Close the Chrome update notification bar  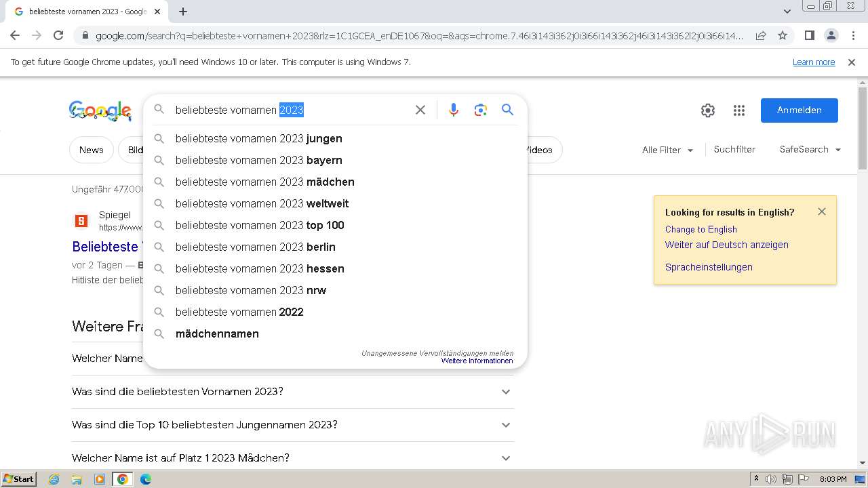click(x=852, y=62)
